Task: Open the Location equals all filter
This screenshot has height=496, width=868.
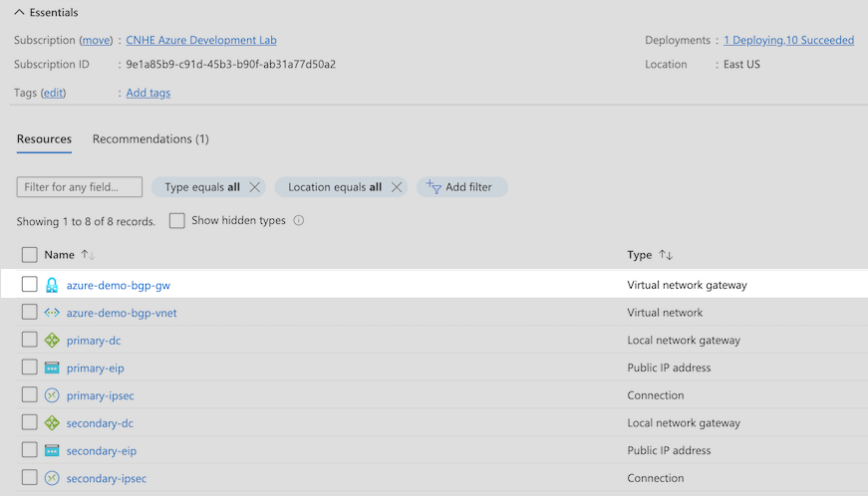Action: click(x=335, y=187)
